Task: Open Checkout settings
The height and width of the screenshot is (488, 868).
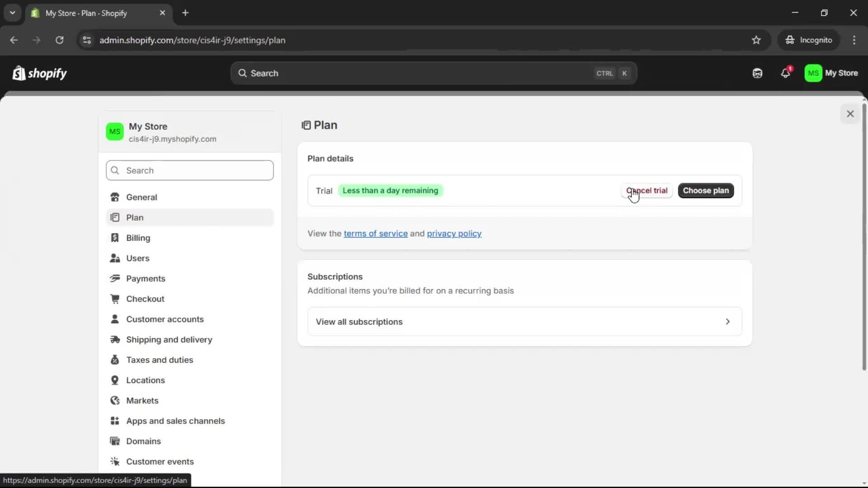Action: pos(190,299)
